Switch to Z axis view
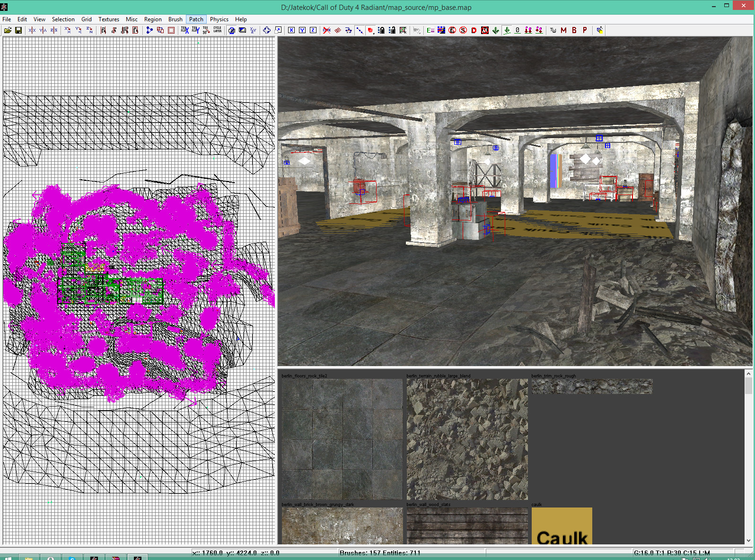 click(313, 30)
